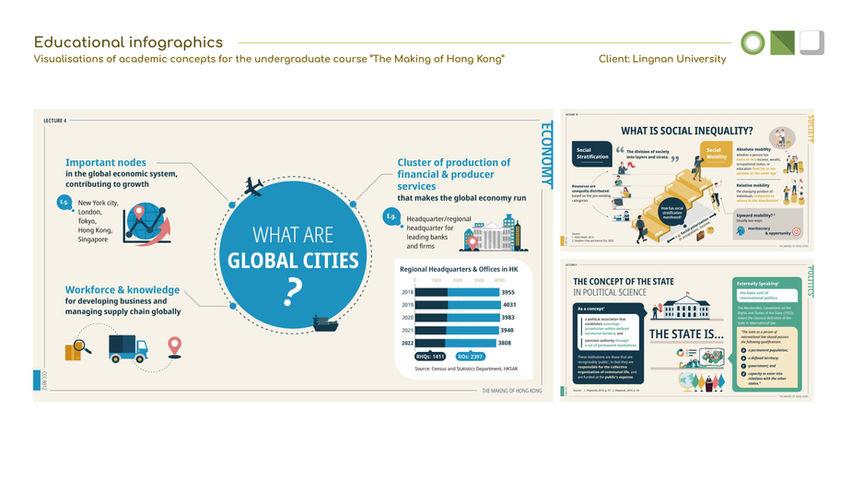Screen dimensions: 852x479
Task: Click the 2022 bar showing 3808
Action: pyautogui.click(x=455, y=343)
